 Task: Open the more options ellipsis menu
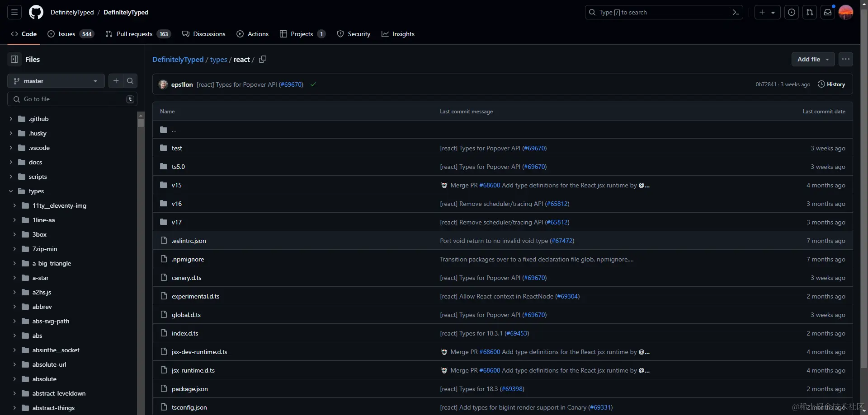846,59
